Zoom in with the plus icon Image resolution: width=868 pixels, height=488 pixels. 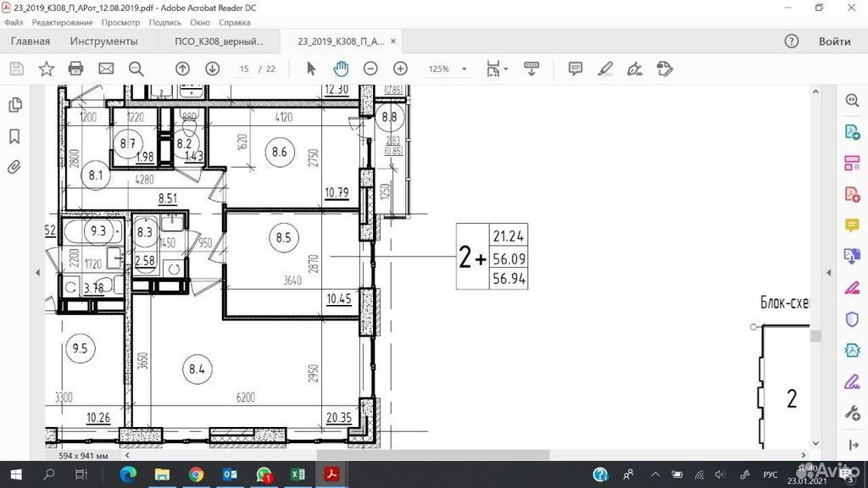point(400,69)
